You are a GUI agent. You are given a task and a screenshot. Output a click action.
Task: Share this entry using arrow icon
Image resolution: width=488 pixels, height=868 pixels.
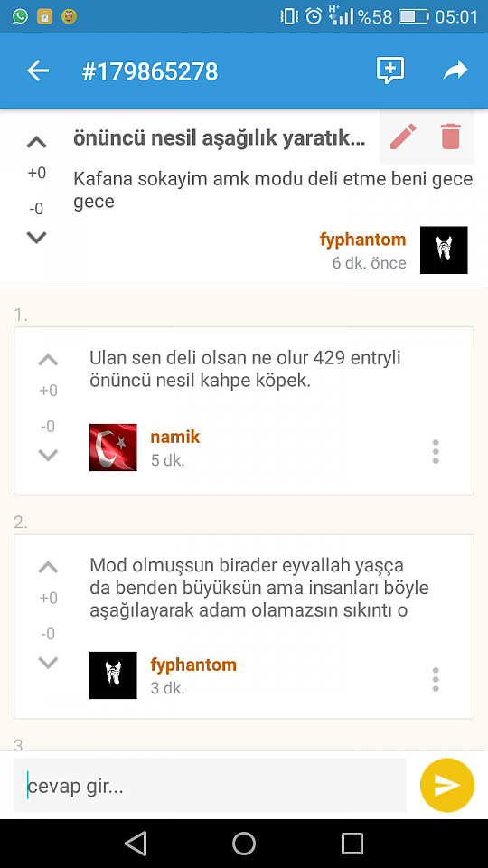(x=455, y=71)
